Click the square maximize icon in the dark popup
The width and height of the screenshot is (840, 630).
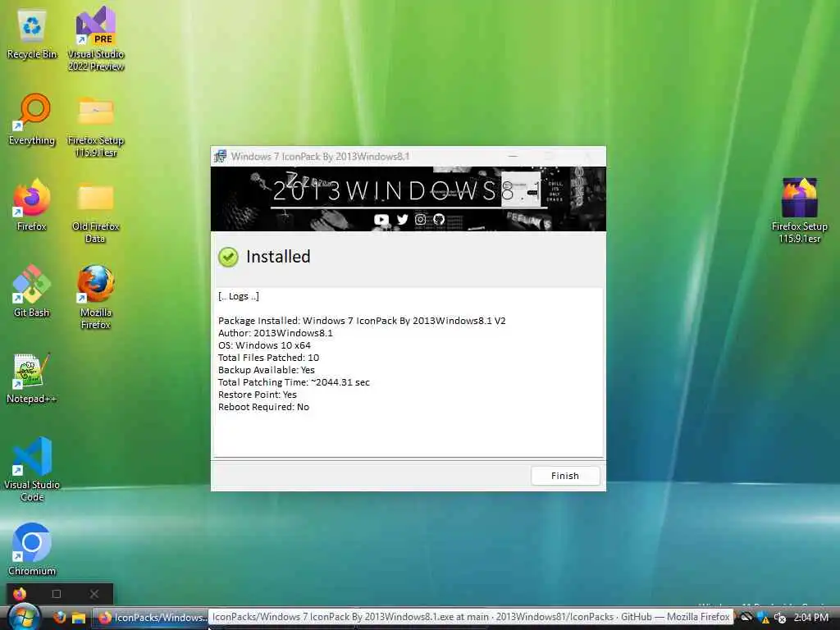57,594
